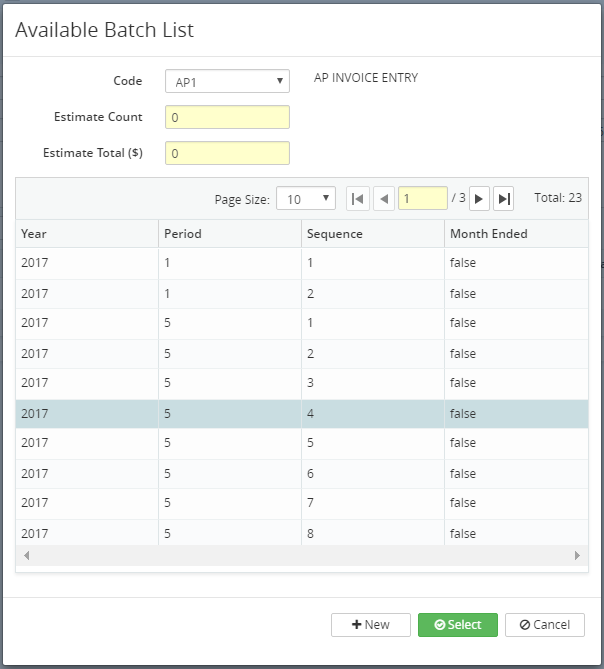
Task: Go to first page of batch list
Action: point(358,199)
